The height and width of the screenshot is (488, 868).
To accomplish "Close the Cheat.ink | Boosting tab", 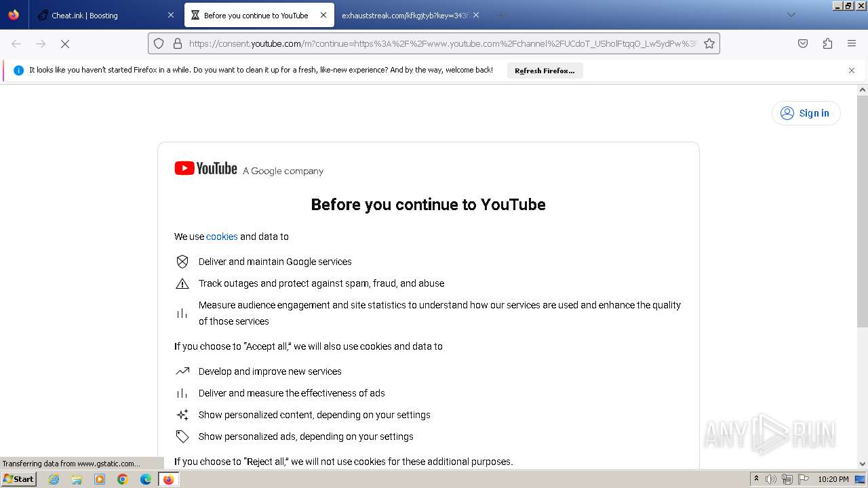I will tap(170, 15).
